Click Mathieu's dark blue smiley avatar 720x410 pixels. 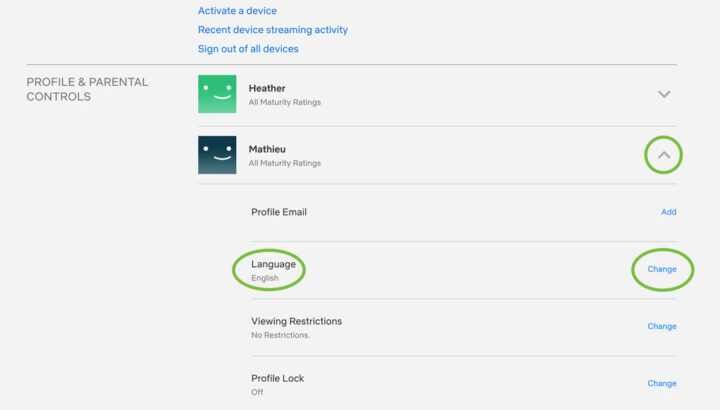pos(217,155)
